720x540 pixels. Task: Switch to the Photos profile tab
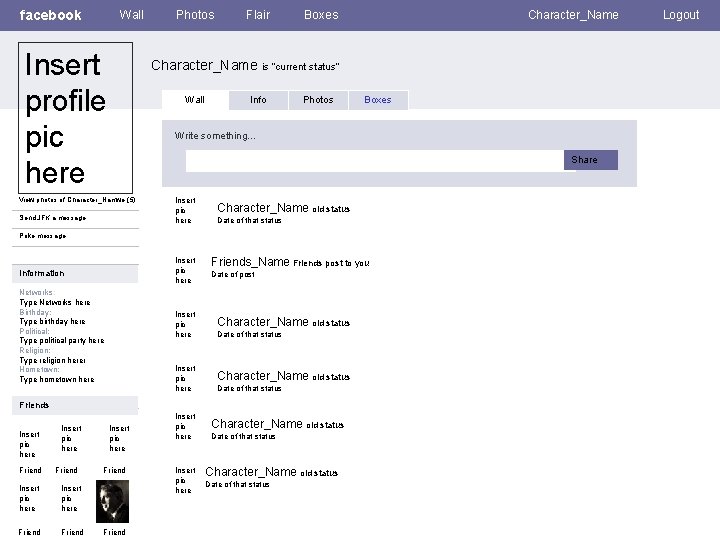318,100
